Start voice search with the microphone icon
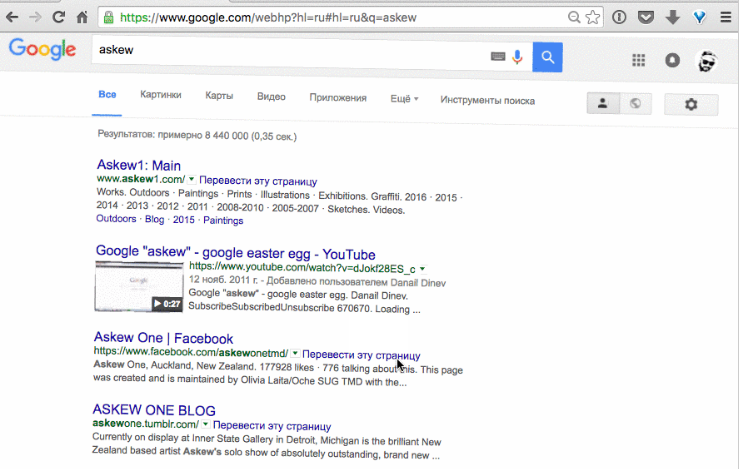This screenshot has width=739, height=469. [x=517, y=57]
